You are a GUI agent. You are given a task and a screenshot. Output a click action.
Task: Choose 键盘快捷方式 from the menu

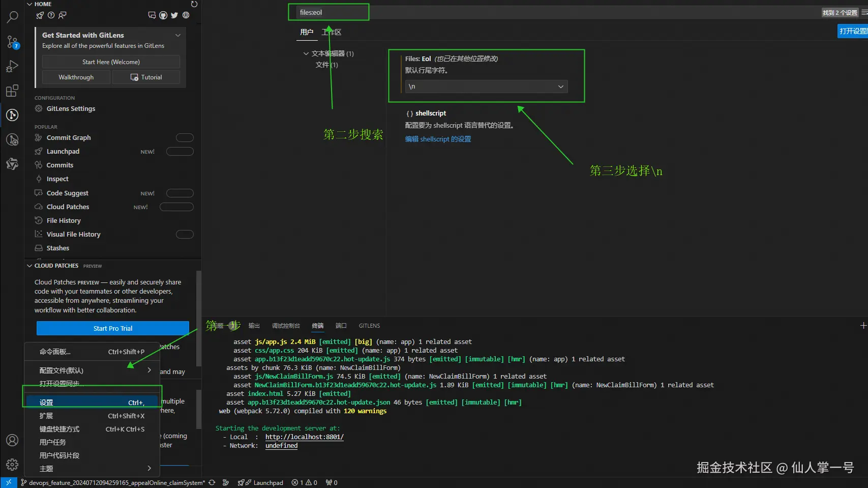click(x=92, y=429)
